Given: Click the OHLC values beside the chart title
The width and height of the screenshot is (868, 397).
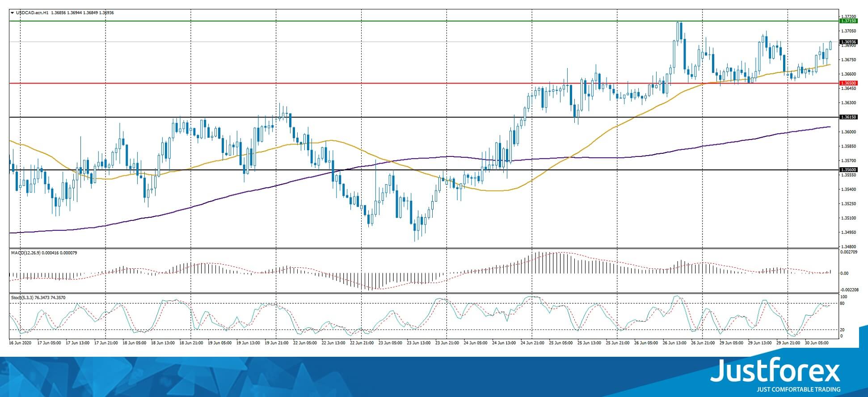Looking at the screenshot, I should [83, 13].
